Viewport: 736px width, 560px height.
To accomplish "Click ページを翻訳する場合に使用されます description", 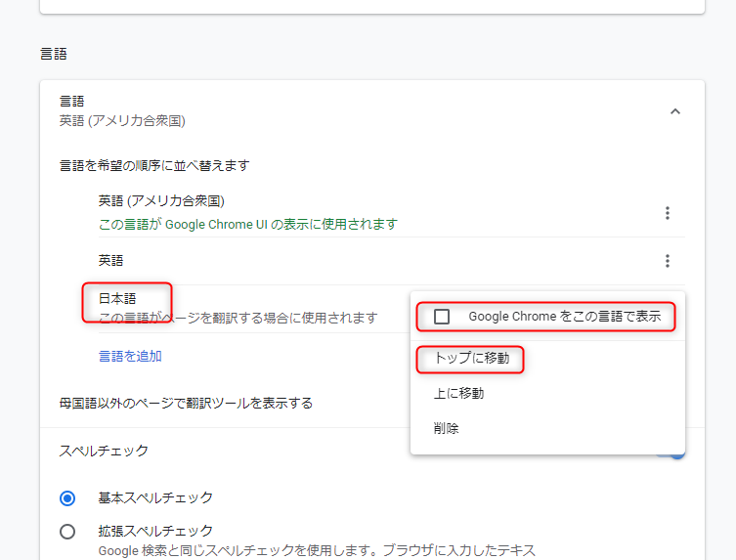I will 238,318.
